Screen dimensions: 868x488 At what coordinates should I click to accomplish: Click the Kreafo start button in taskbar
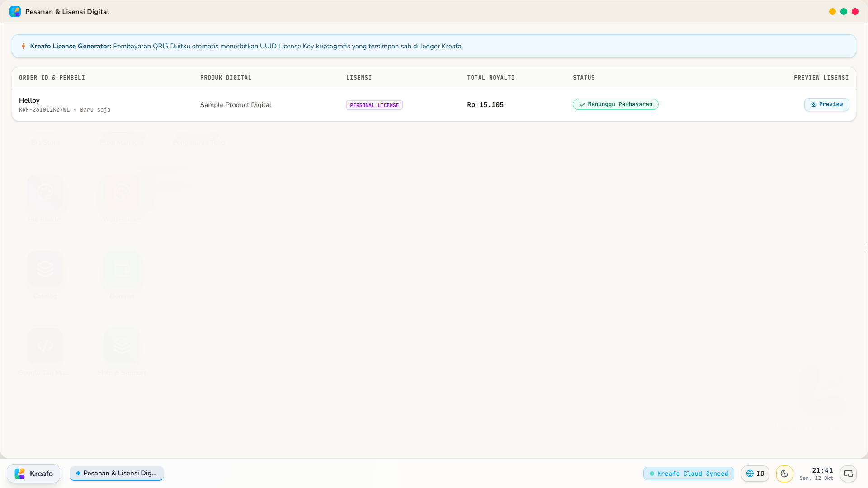coord(33,474)
